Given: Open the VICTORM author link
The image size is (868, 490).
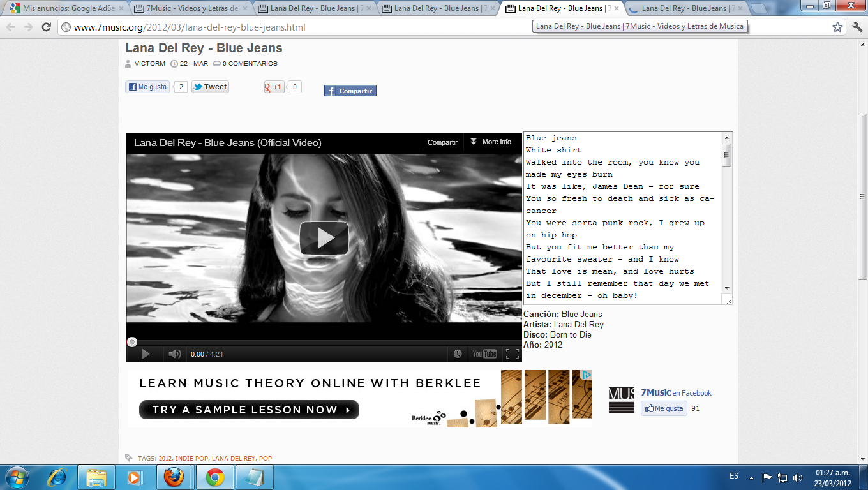Looking at the screenshot, I should pos(150,64).
